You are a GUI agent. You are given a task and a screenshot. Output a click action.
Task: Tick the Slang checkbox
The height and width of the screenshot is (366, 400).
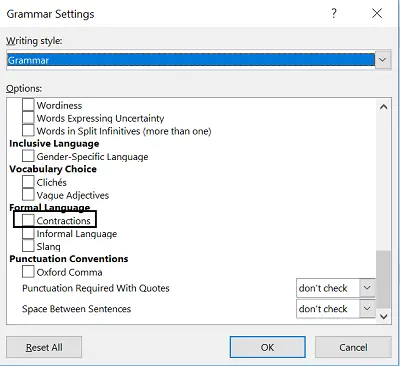pos(28,246)
